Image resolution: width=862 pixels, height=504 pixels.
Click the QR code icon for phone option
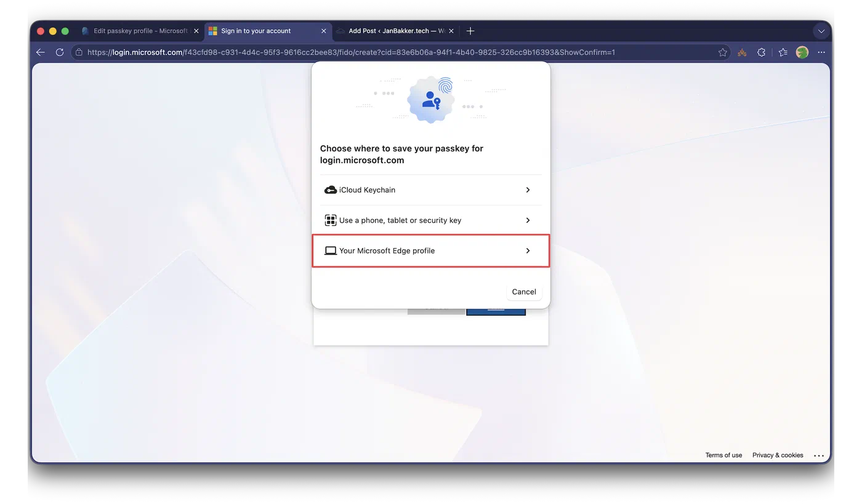click(x=331, y=220)
